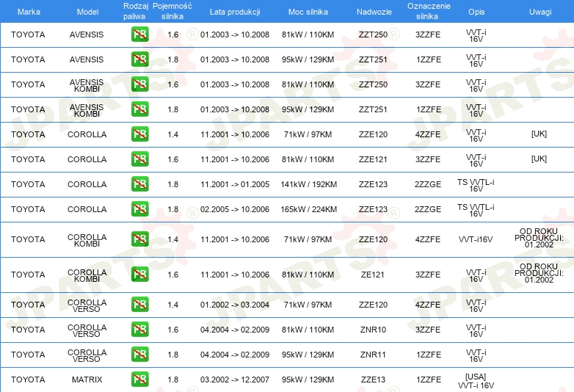
Task: Select the ZZE13 body code cell
Action: click(373, 380)
